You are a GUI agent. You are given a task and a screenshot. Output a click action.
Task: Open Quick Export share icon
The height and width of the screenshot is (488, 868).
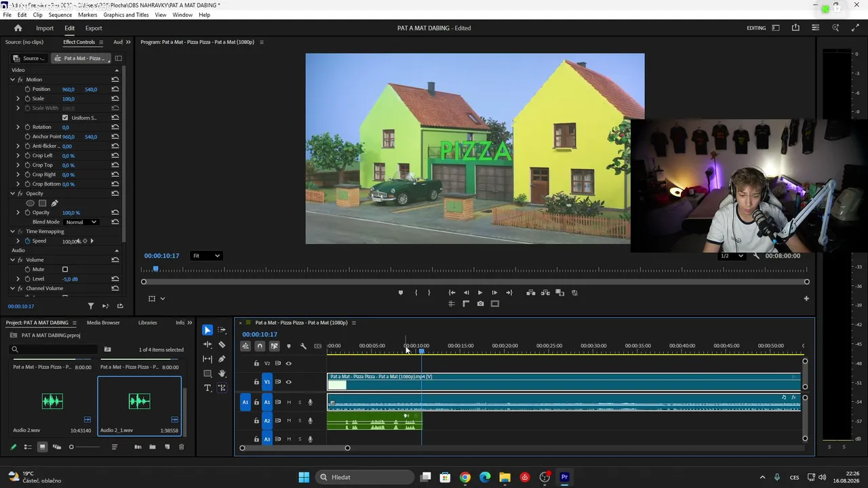tap(795, 28)
